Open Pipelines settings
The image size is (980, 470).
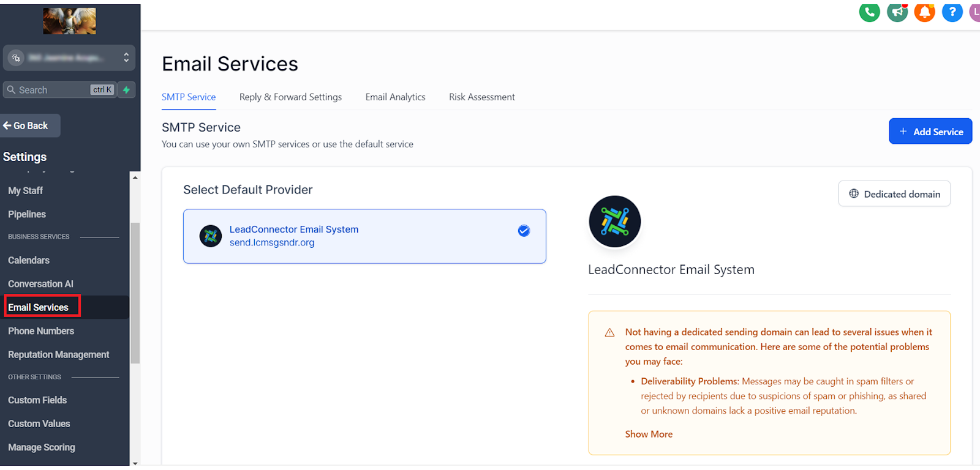pyautogui.click(x=27, y=214)
